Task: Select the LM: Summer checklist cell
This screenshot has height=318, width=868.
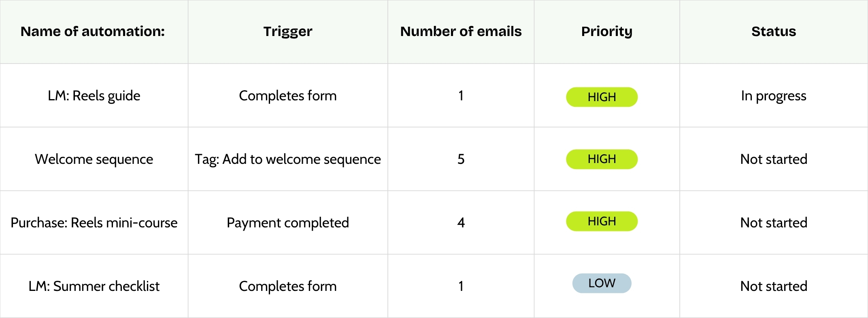Action: tap(94, 286)
